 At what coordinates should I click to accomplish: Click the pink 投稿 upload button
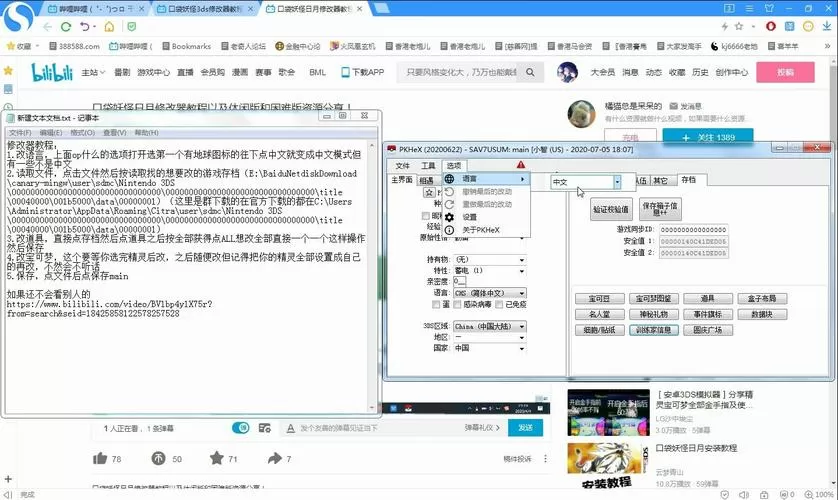785,72
